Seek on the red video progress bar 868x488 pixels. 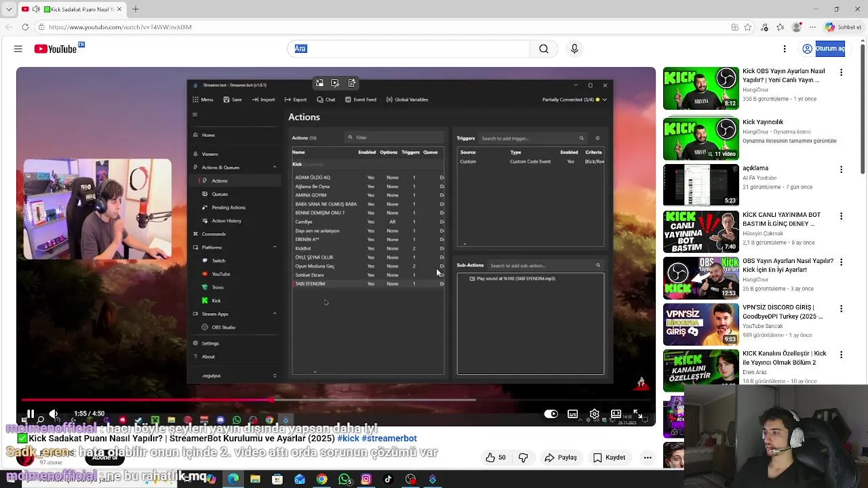click(336, 400)
